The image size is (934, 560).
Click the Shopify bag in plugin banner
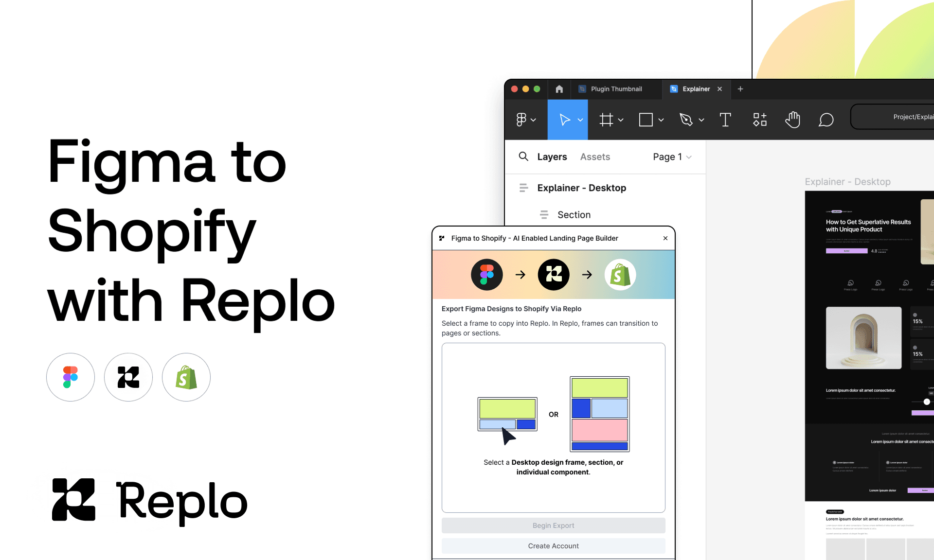[x=620, y=275]
